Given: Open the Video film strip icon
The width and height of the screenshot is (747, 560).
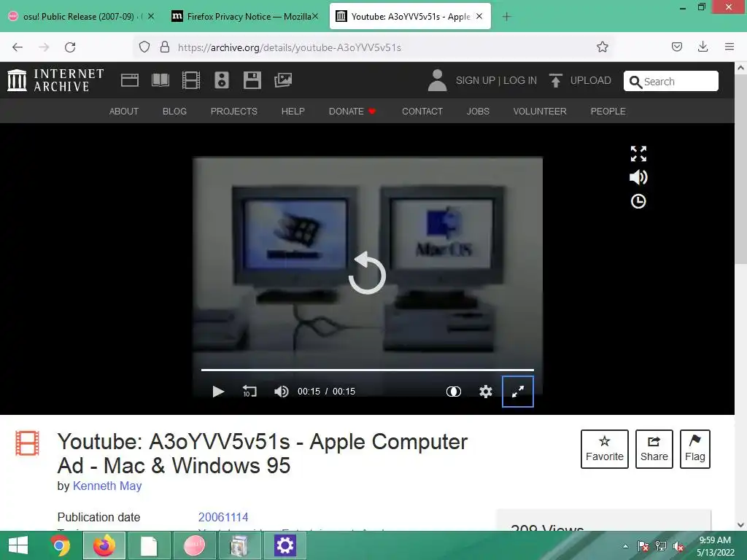Looking at the screenshot, I should coord(191,80).
